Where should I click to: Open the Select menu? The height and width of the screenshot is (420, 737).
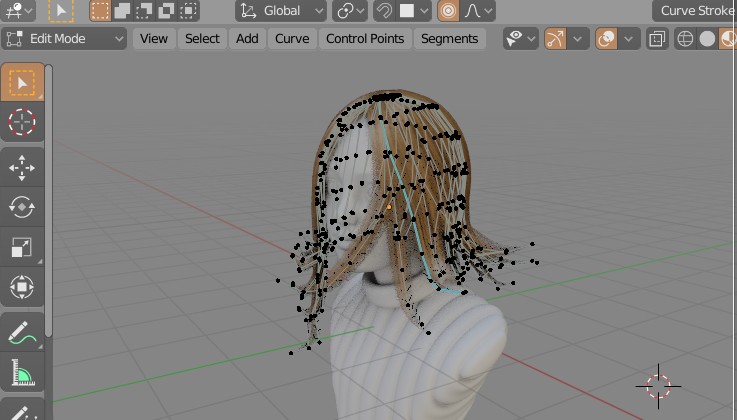(x=202, y=39)
